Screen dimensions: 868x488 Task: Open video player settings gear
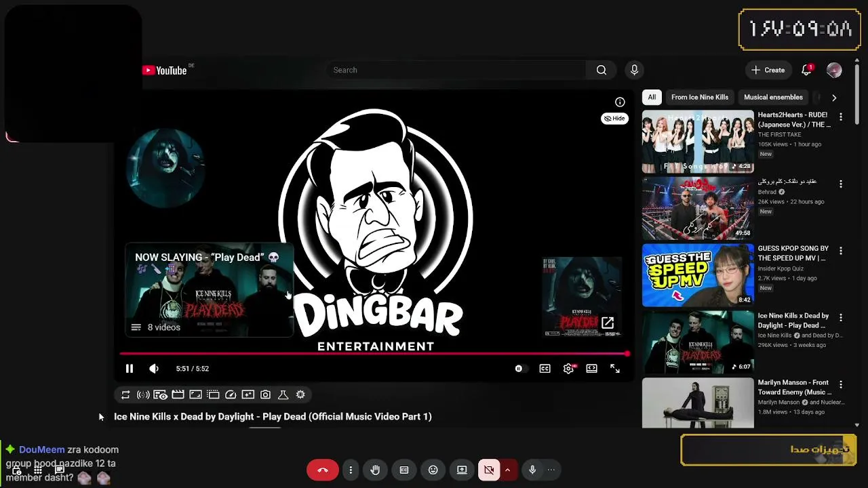click(x=569, y=369)
